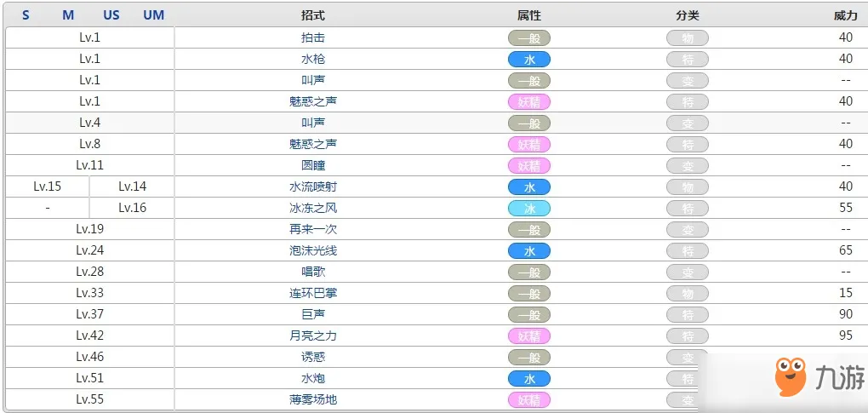Click the 冰 type badge for 冰冻之风
This screenshot has height=413, width=868.
529,208
